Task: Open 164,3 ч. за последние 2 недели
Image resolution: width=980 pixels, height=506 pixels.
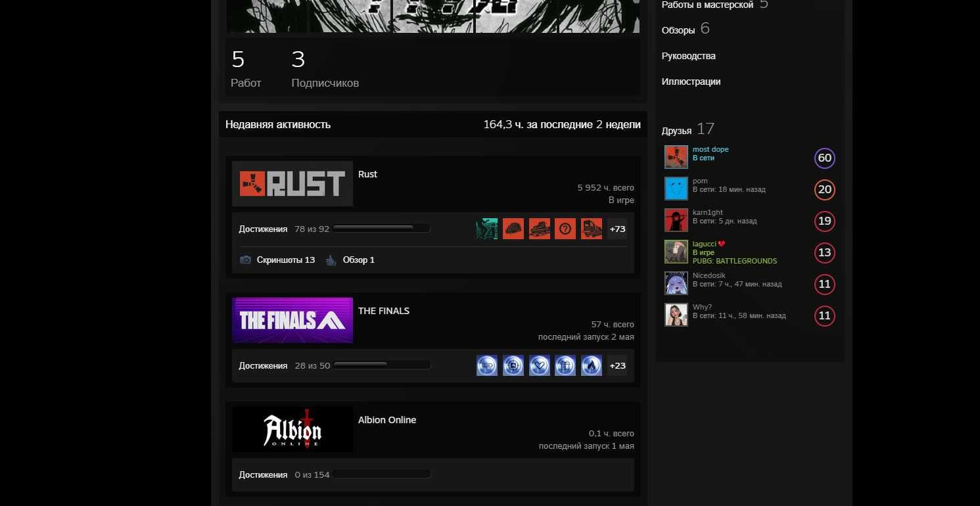Action: 562,124
